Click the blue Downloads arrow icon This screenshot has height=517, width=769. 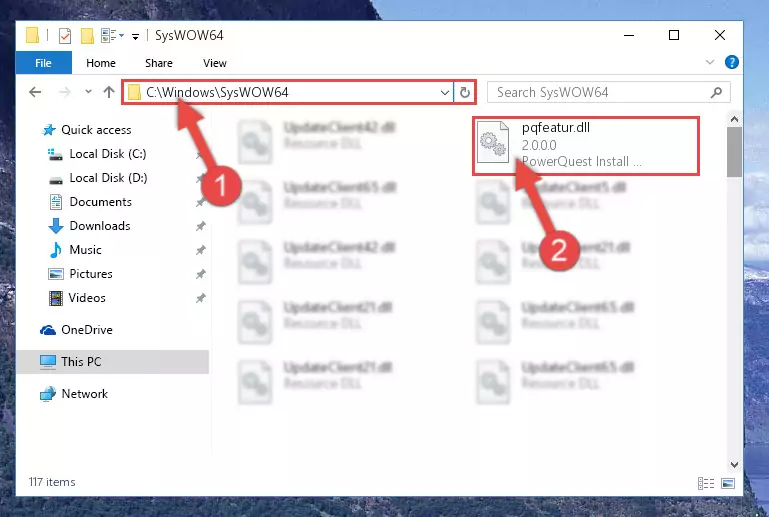click(x=55, y=226)
